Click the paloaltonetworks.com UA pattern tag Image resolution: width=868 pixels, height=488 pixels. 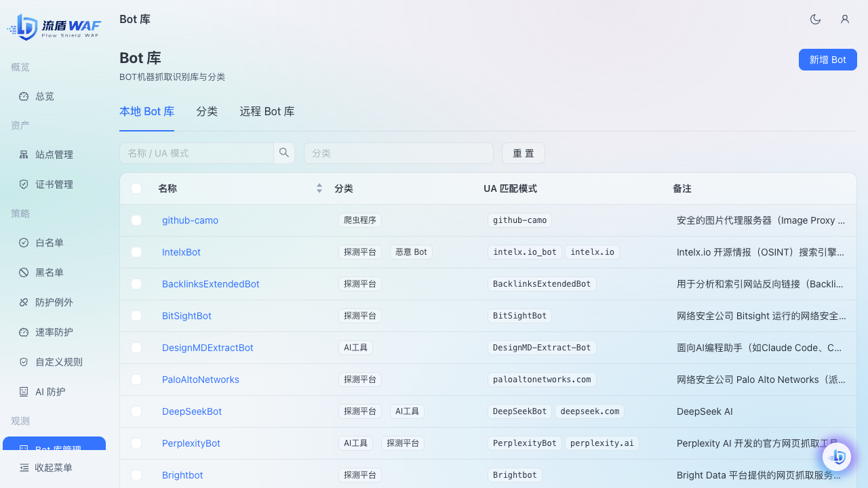point(542,380)
